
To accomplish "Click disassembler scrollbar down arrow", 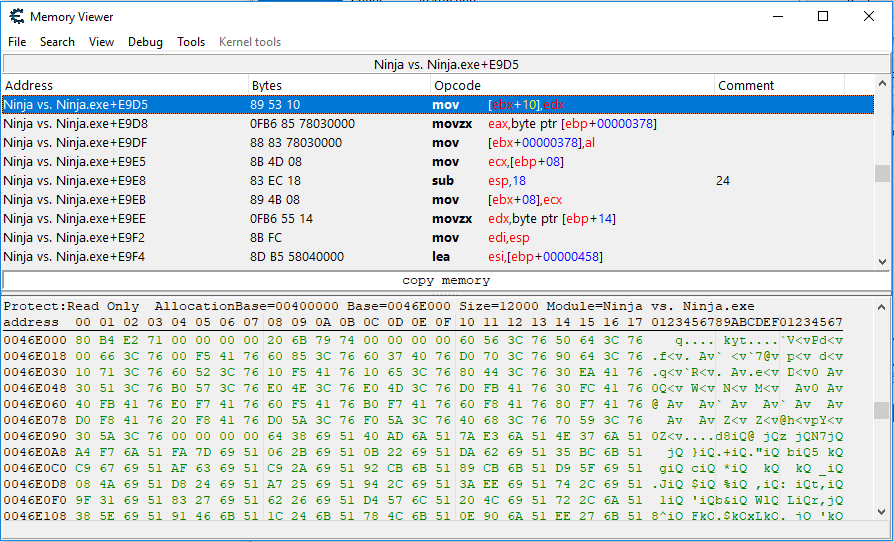I will (882, 262).
